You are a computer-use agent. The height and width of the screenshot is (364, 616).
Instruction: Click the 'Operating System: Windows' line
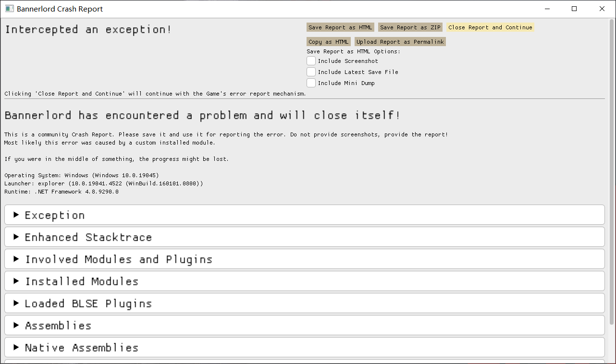82,175
